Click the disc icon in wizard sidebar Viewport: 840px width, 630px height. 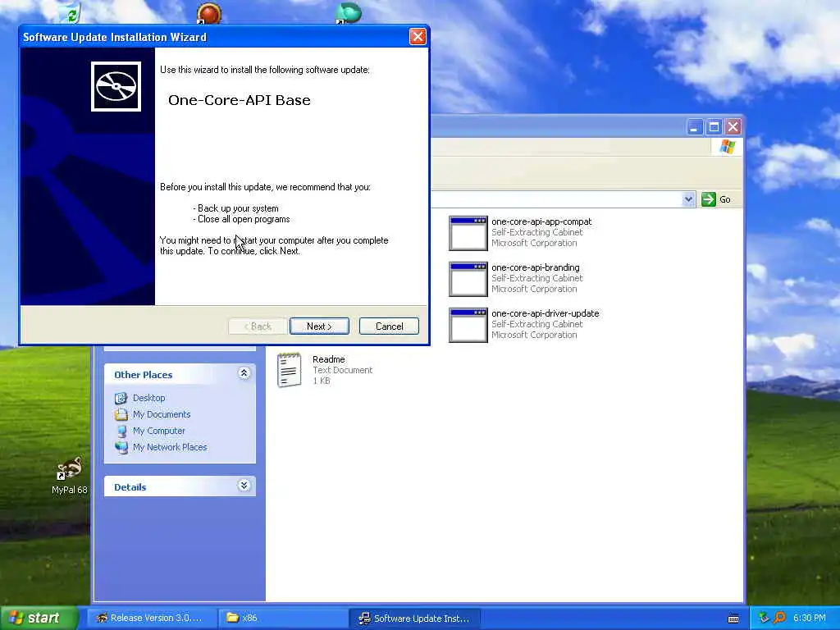[x=116, y=86]
